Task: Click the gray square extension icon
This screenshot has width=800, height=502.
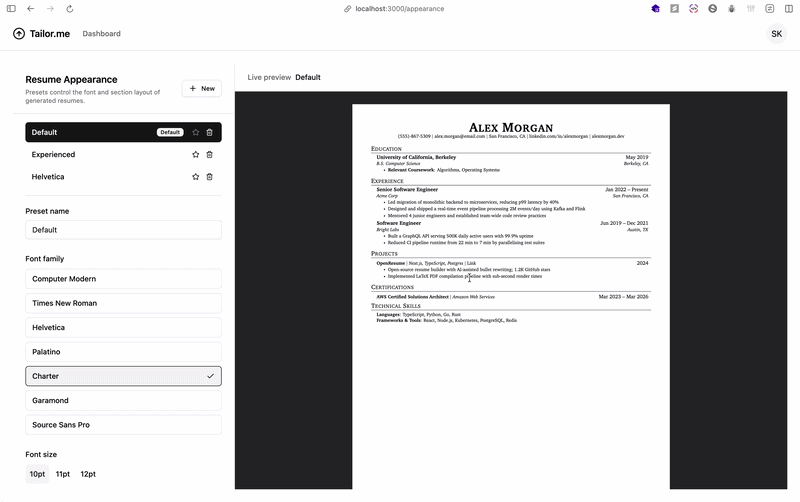Action: pyautogui.click(x=674, y=9)
